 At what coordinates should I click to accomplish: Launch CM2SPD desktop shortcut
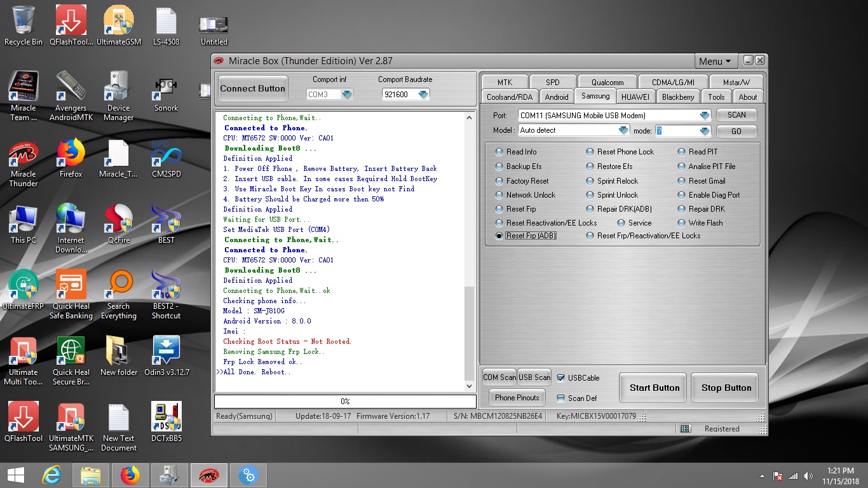point(166,158)
